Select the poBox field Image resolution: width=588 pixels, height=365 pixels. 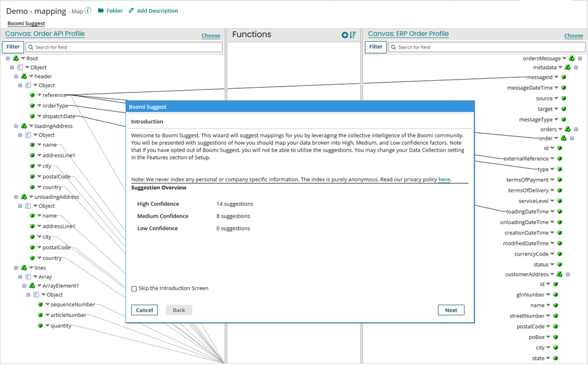pos(537,338)
